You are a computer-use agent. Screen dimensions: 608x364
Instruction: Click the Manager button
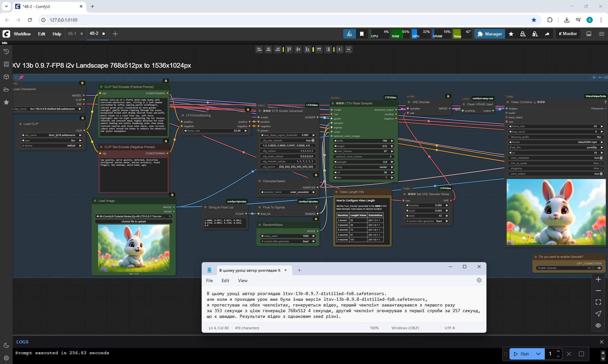tap(490, 34)
